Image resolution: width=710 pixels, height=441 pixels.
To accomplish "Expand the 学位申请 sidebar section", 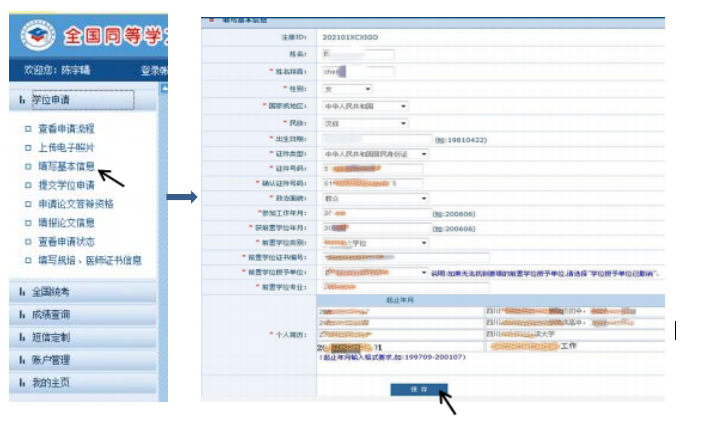I will click(52, 100).
